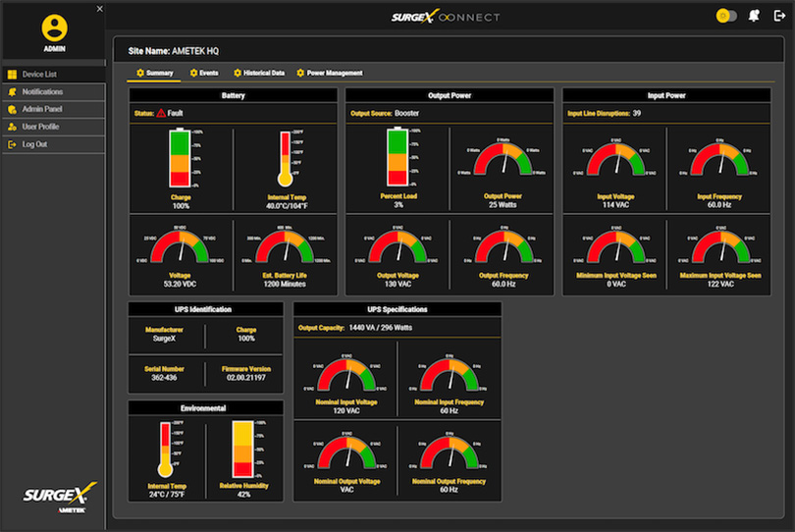
Task: Open User Profile from sidebar
Action: coord(41,127)
